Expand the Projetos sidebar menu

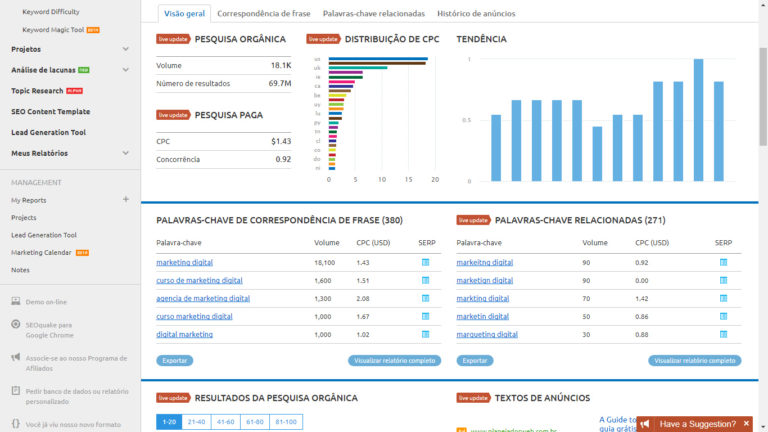pyautogui.click(x=125, y=49)
